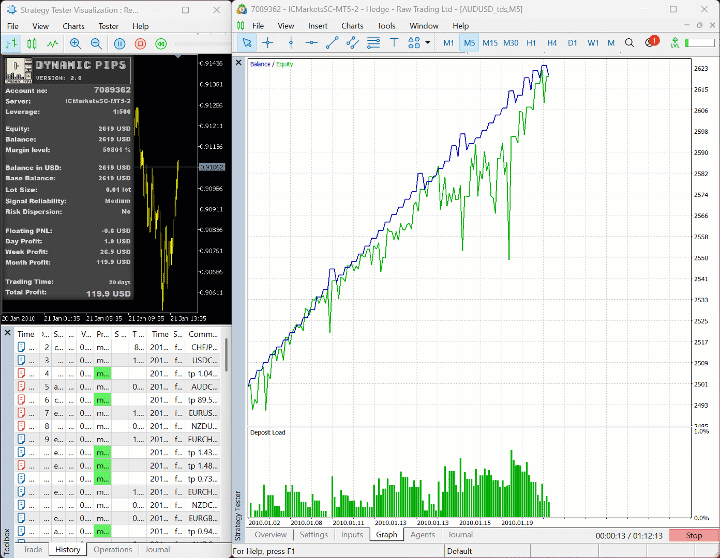Toggle the H1 timeframe button

(531, 43)
